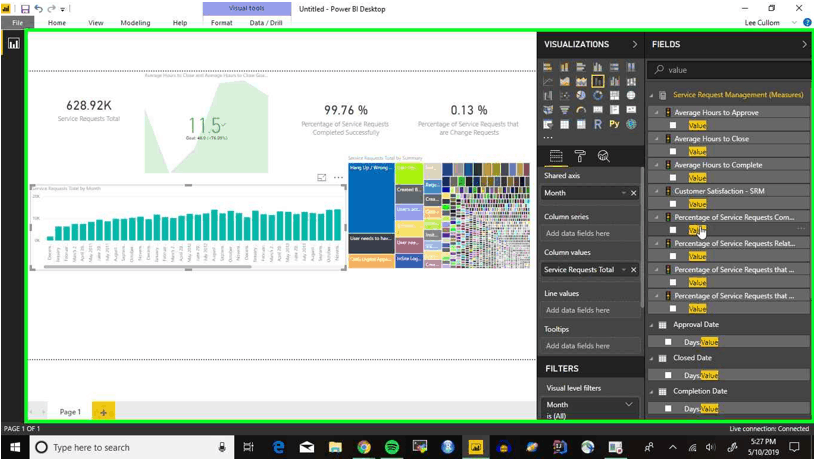Select the Funnel visualization
Viewport: 816px width, 459px height.
coord(564,110)
